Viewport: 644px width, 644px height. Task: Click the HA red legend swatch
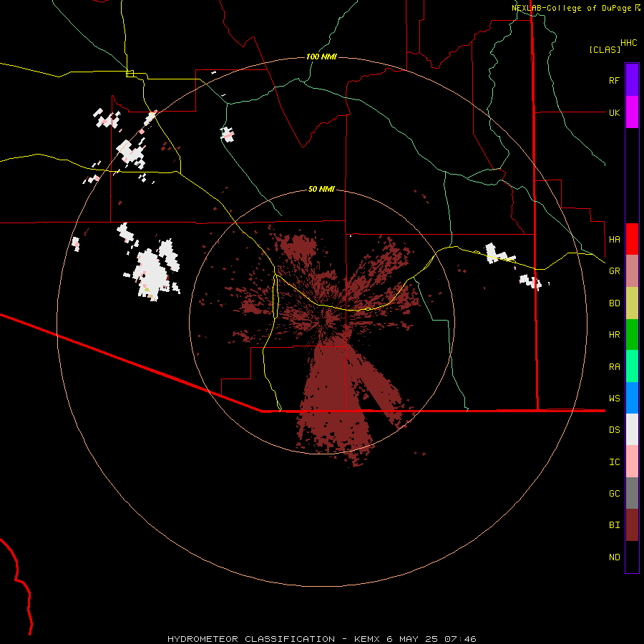632,239
